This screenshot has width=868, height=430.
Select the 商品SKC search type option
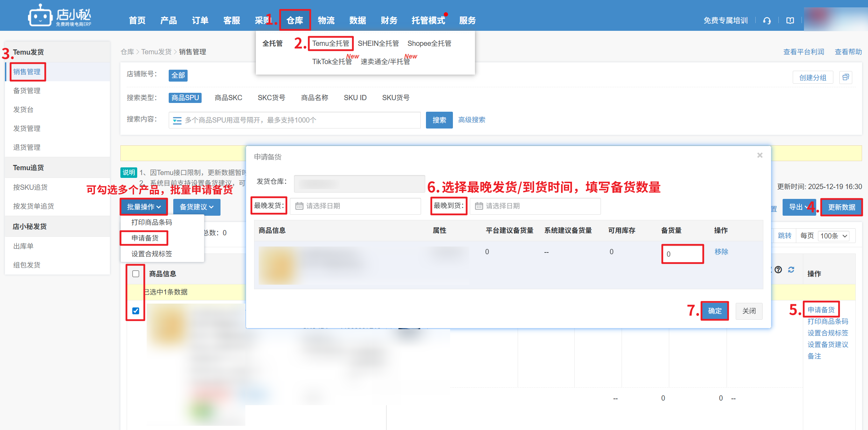[x=228, y=98]
